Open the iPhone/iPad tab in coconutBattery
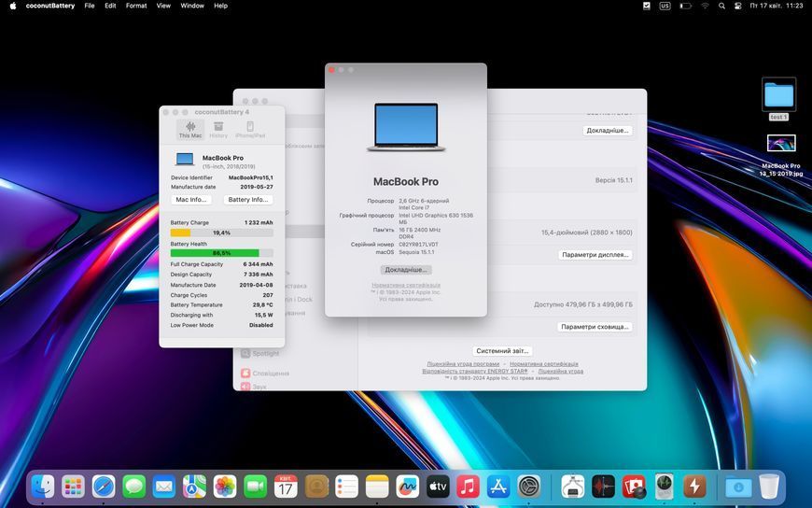Viewport: 812px width, 508px height. [x=250, y=129]
